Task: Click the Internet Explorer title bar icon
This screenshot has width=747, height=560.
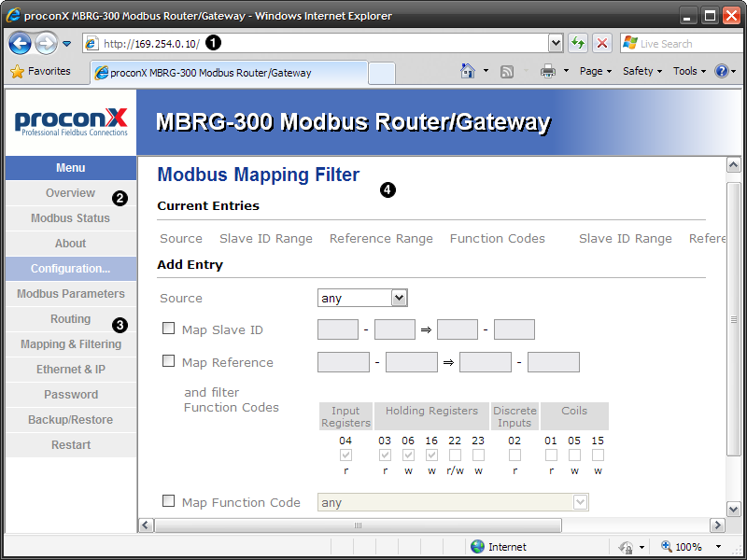Action: [x=13, y=15]
